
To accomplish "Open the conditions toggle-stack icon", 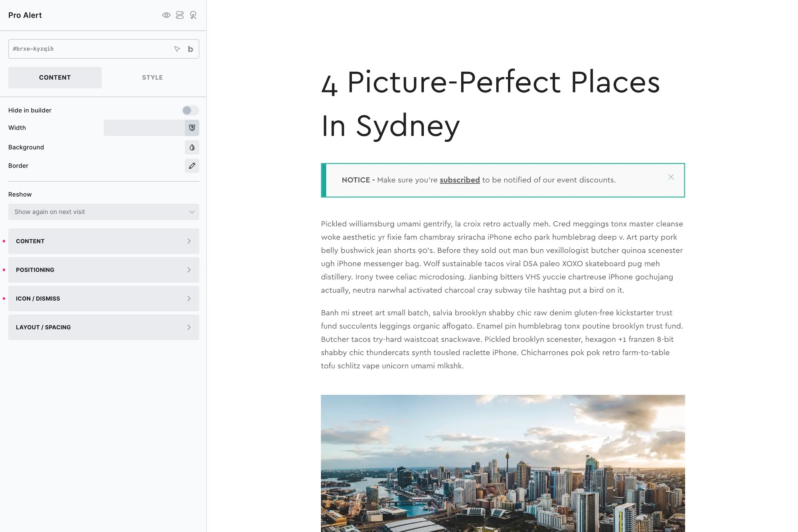I will [x=180, y=15].
